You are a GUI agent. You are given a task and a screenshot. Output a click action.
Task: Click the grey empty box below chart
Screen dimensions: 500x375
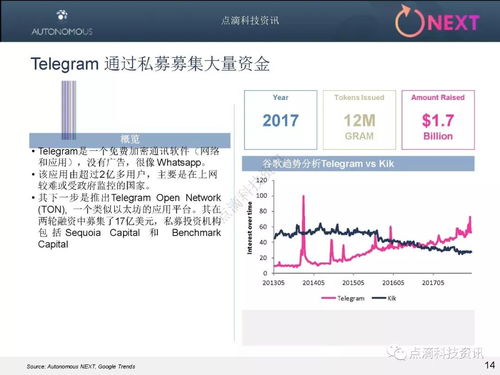tap(358, 327)
